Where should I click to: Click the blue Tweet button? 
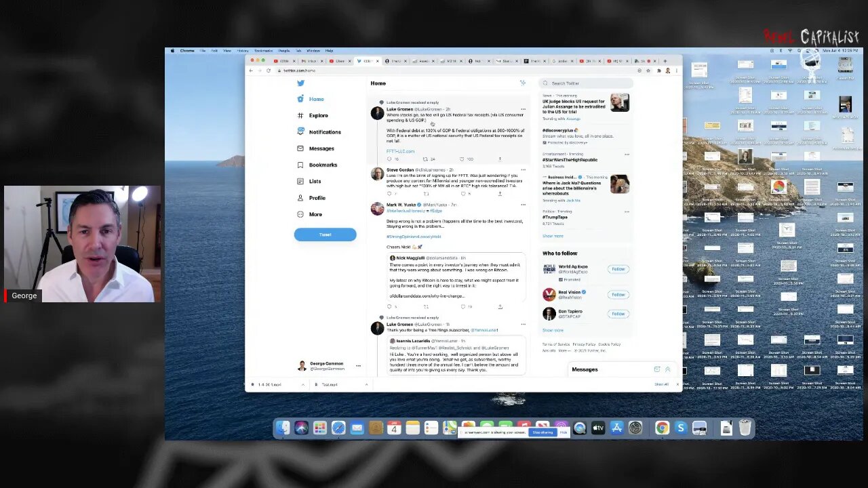(x=325, y=235)
